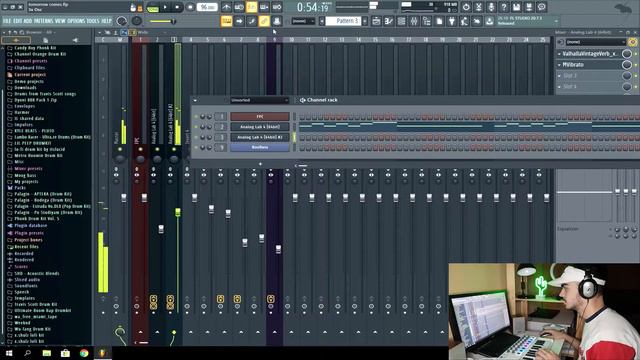640x360 pixels.
Task: Expand the ValhallaVintageVerb slot arrow
Action: tap(560, 54)
